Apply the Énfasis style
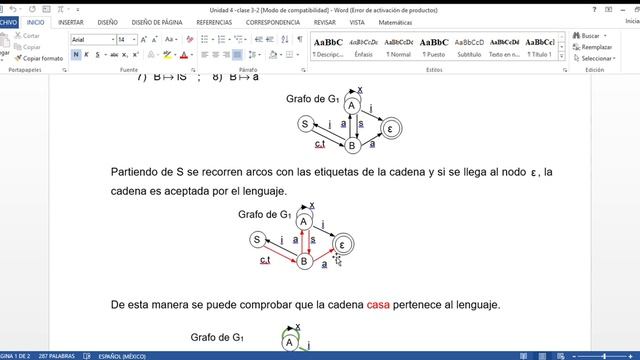 coord(363,47)
